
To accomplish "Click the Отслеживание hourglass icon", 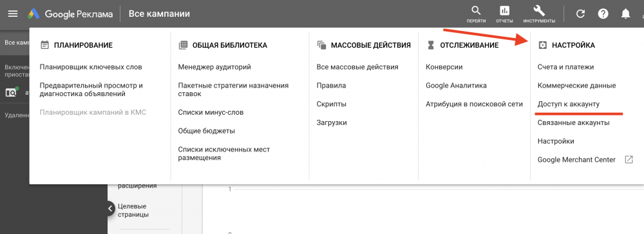I will click(x=430, y=45).
